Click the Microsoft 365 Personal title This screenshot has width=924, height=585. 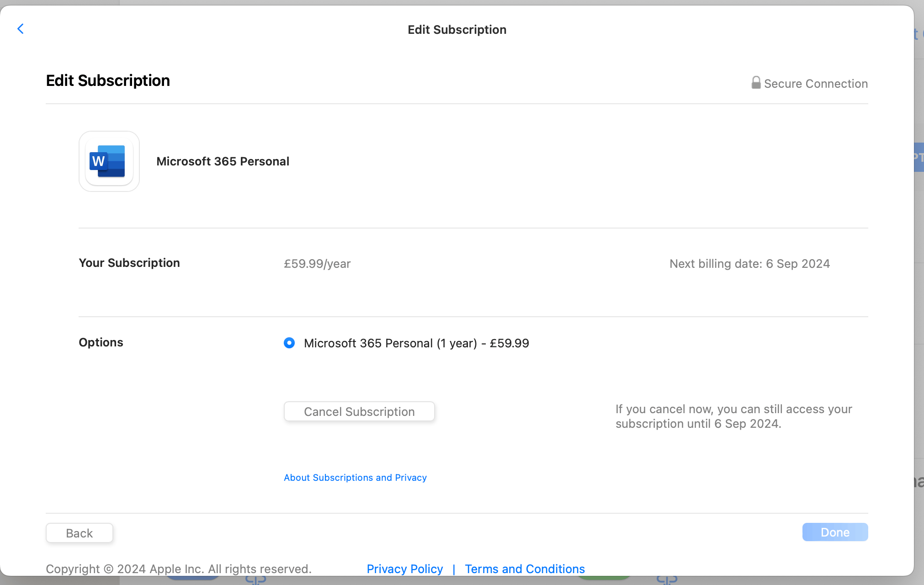point(223,161)
